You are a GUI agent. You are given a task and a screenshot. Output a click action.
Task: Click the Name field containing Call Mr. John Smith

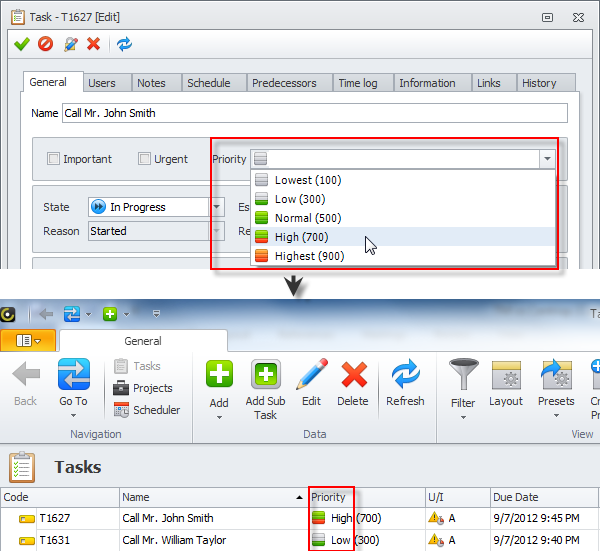[x=314, y=113]
